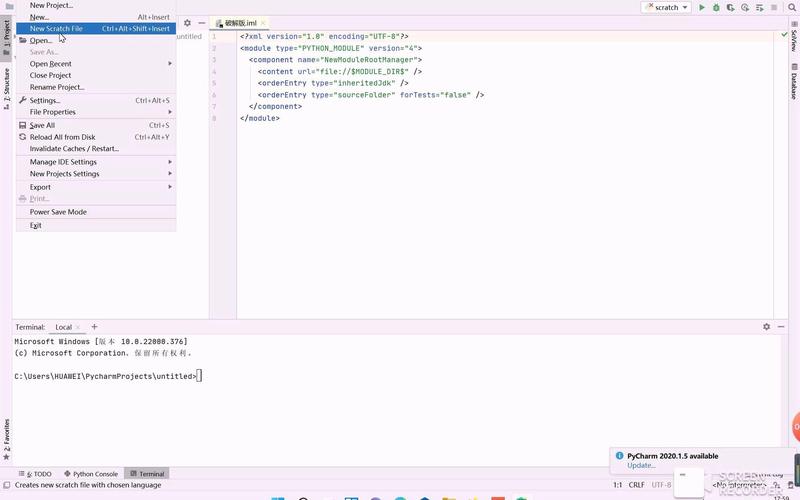Click the Concurrency Diagram run icon

[x=760, y=8]
